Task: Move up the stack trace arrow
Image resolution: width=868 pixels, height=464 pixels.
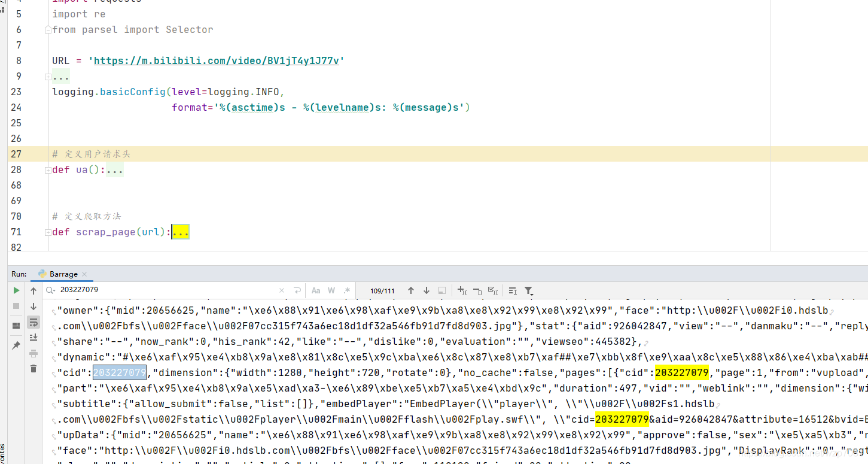Action: click(33, 290)
